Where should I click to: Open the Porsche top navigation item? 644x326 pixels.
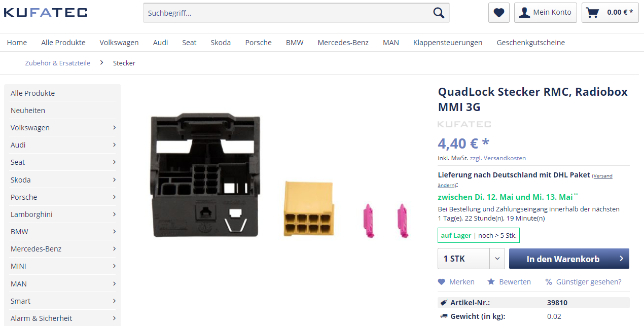[258, 43]
